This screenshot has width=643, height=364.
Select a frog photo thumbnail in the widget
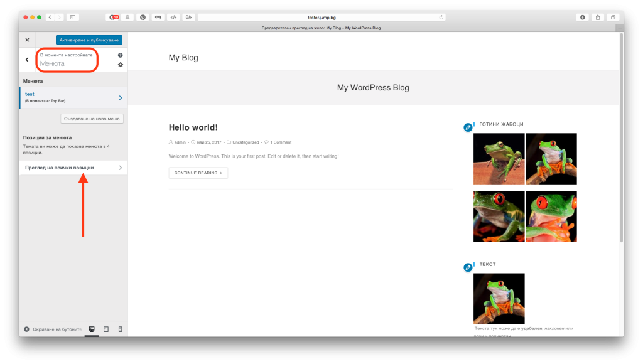499,159
